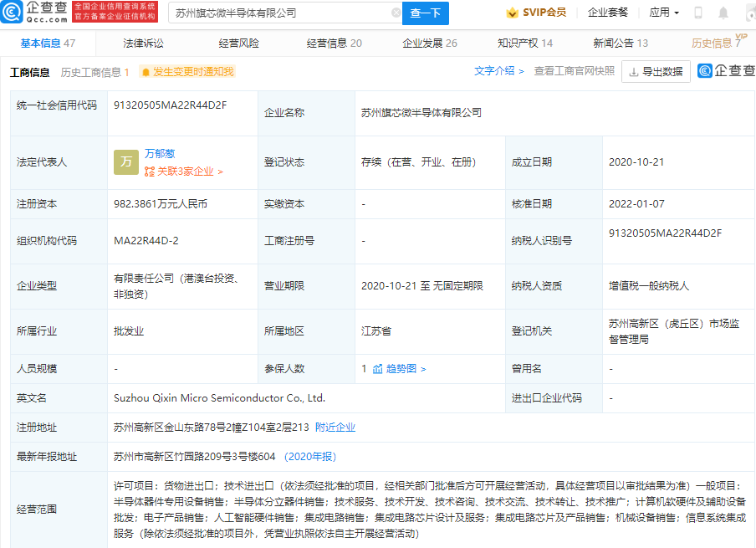
Task: Select industry value 批发业
Action: 129,331
